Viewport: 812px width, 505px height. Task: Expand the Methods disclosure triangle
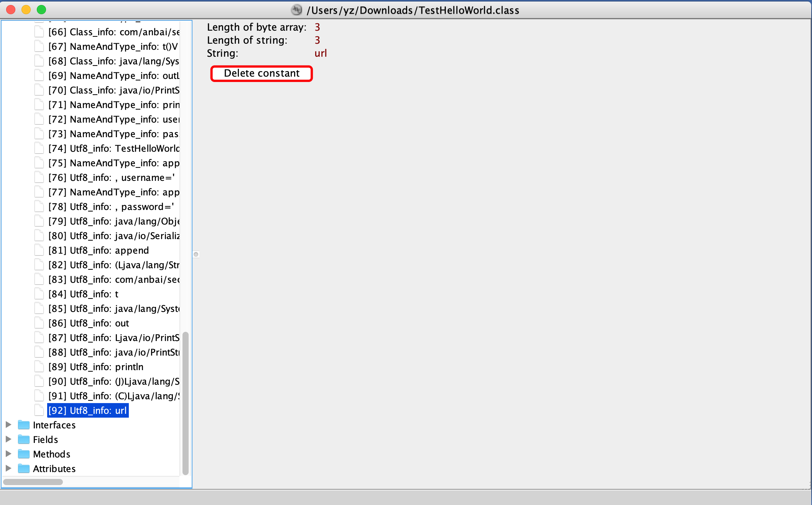point(8,454)
